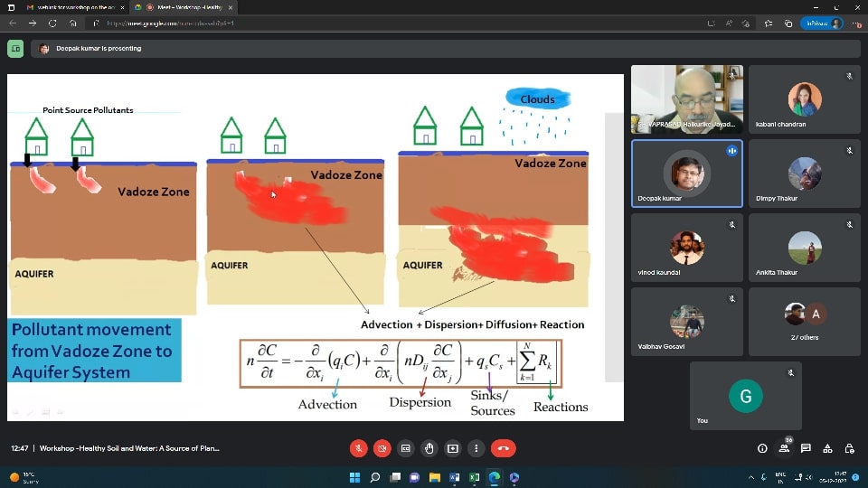Select Deepak kumar's participant tile

[687, 174]
